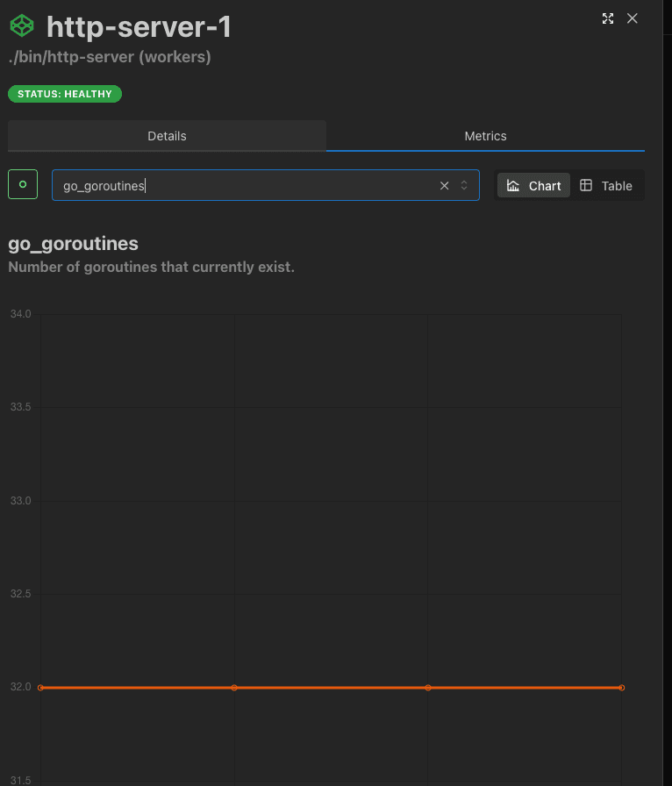Click the 33.0 y-axis label
Viewport: 672px width, 786px height.
click(20, 501)
